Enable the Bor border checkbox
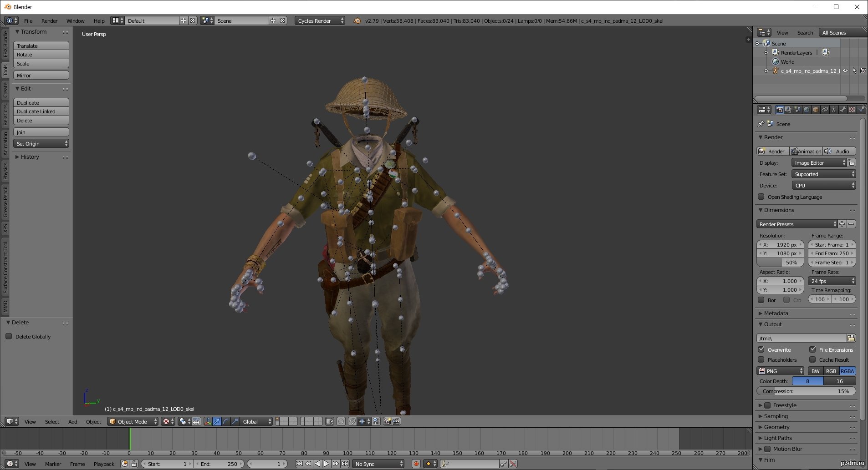The width and height of the screenshot is (868, 470). tap(761, 300)
